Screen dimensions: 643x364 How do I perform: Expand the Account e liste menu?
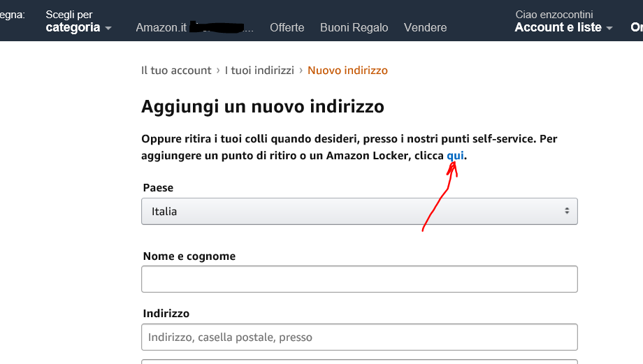click(x=558, y=28)
